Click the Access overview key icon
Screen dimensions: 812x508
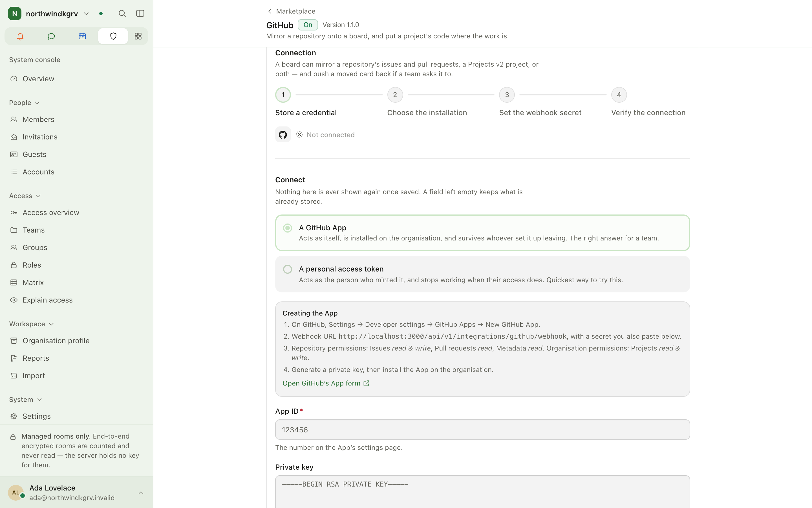[14, 212]
